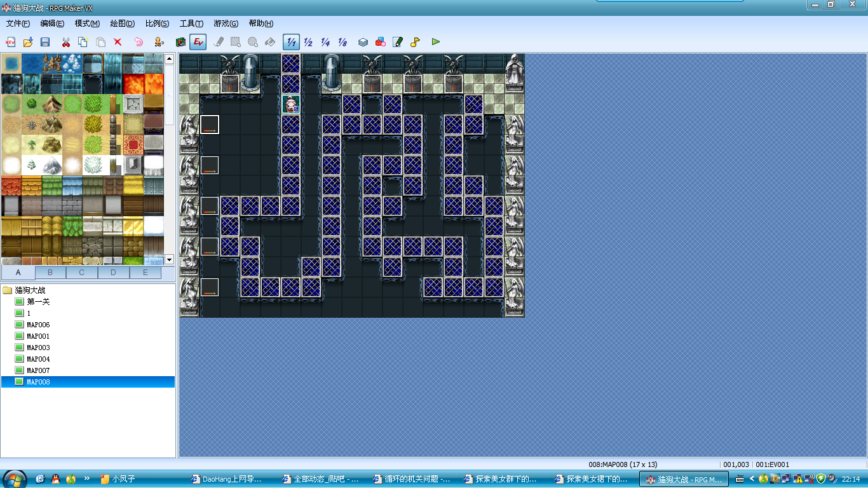868x488 pixels.
Task: Open the 文件(F) menu
Action: click(18, 24)
